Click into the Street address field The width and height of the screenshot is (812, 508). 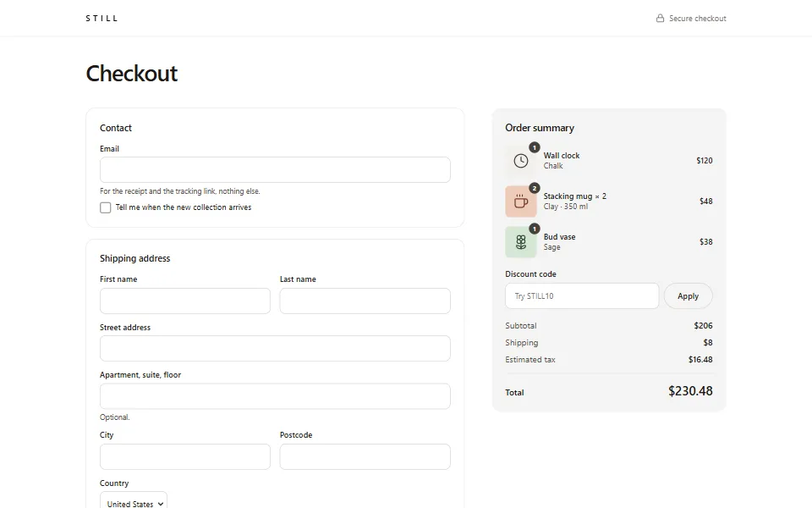pos(275,348)
